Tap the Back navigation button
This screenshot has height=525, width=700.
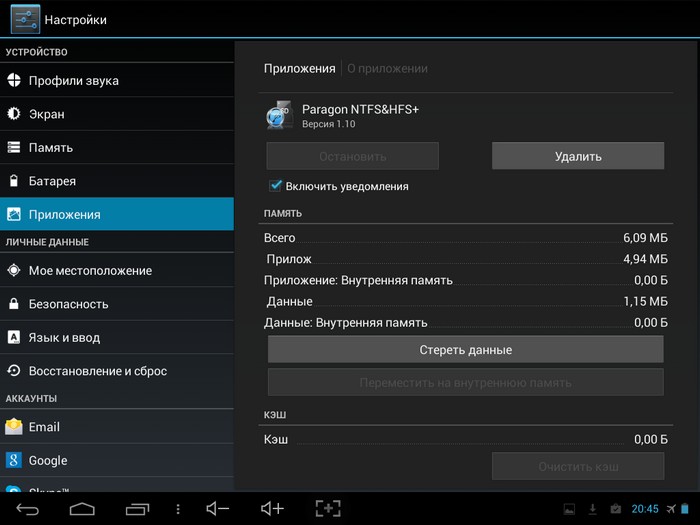point(28,509)
